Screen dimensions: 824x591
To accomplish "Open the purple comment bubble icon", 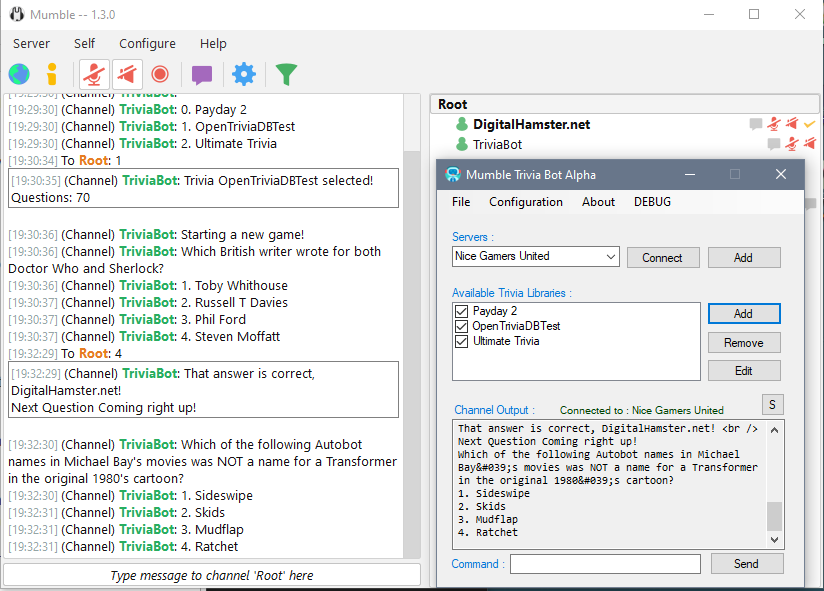I will [x=202, y=74].
